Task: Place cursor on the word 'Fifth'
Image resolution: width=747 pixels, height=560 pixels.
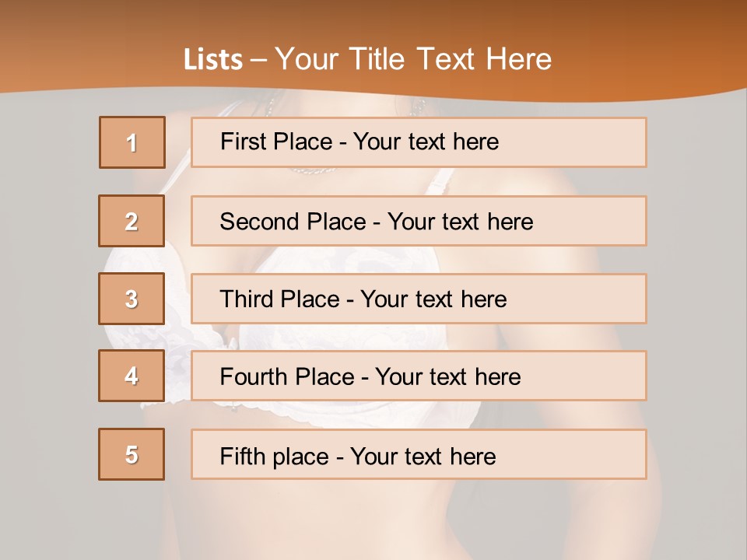Action: tap(243, 456)
